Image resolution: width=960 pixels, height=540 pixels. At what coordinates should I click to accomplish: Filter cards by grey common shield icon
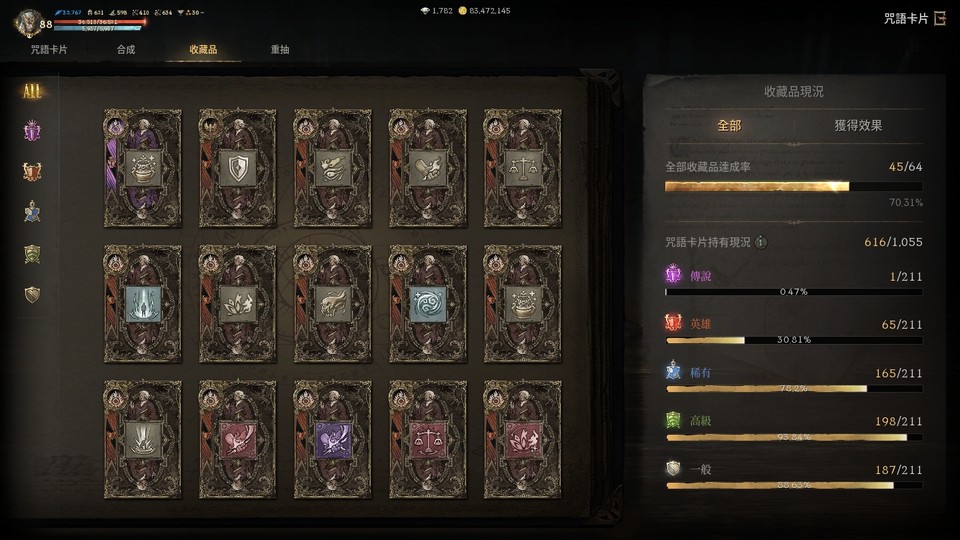32,294
